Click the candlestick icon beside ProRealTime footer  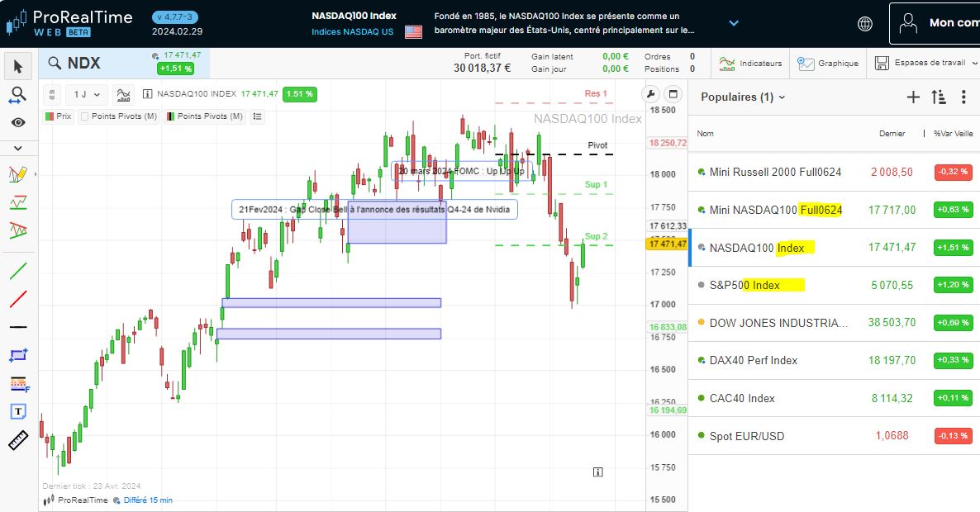click(x=49, y=500)
